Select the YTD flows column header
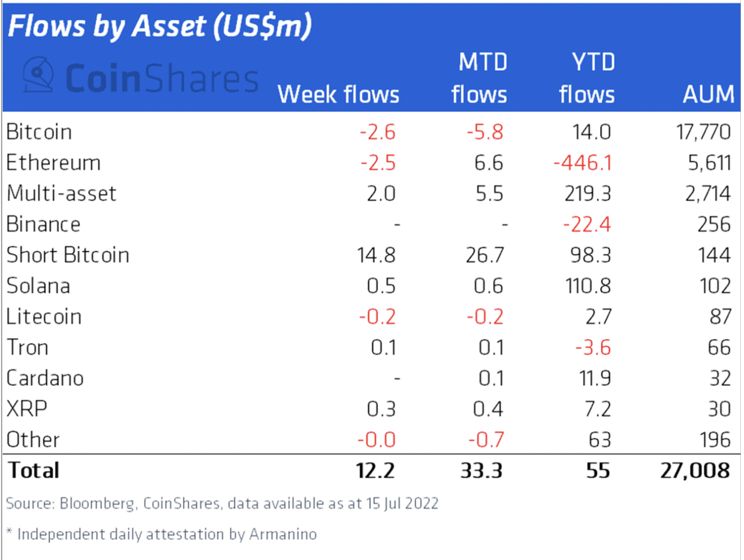Viewport: 744px width, 560px height. [587, 79]
